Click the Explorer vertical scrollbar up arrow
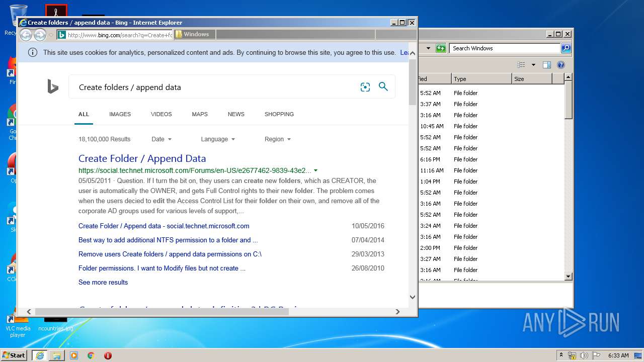Image resolution: width=644 pixels, height=362 pixels. 569,77
